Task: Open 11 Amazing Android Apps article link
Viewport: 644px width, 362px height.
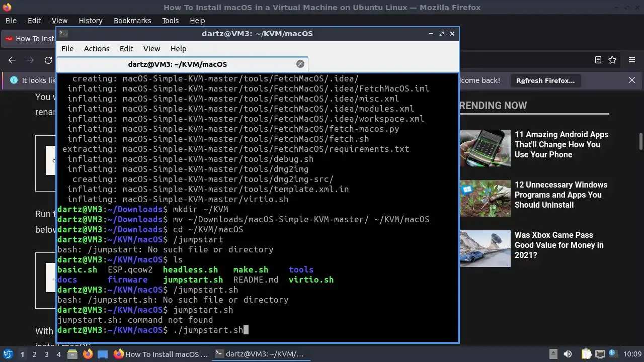Action: tap(561, 144)
